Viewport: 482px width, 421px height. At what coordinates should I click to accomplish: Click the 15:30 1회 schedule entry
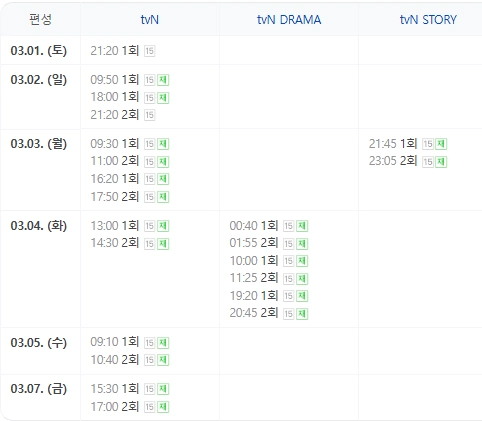pyautogui.click(x=114, y=388)
